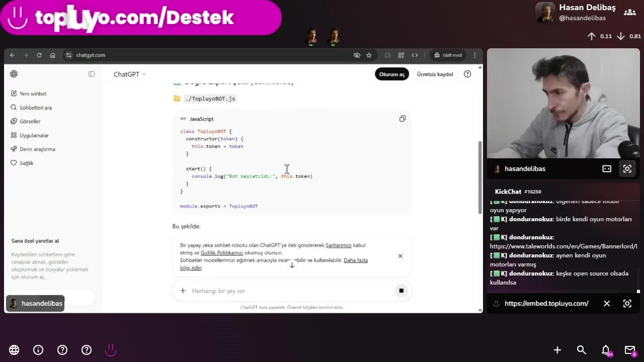Bookmark this page with the star
The image size is (644, 362).
point(369,55)
